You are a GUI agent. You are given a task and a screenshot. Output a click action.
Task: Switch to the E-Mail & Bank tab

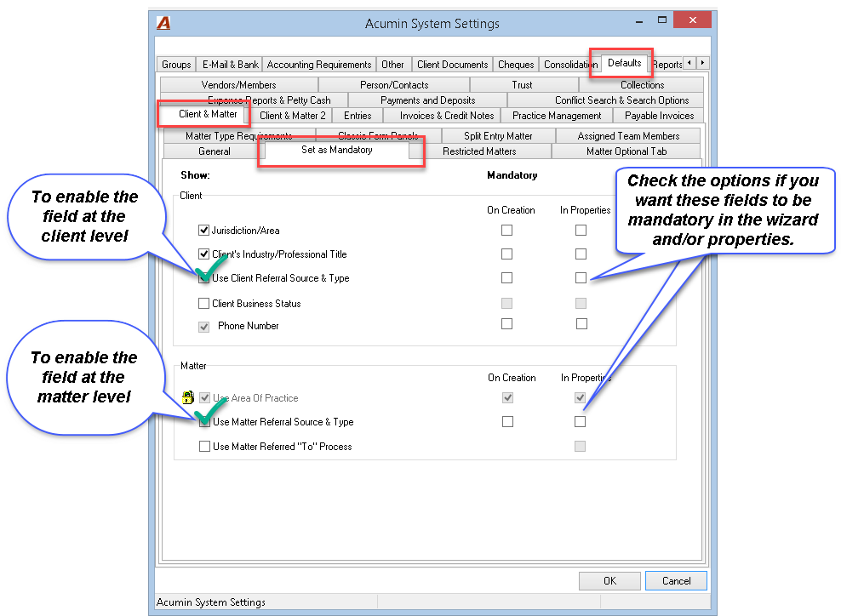[230, 65]
